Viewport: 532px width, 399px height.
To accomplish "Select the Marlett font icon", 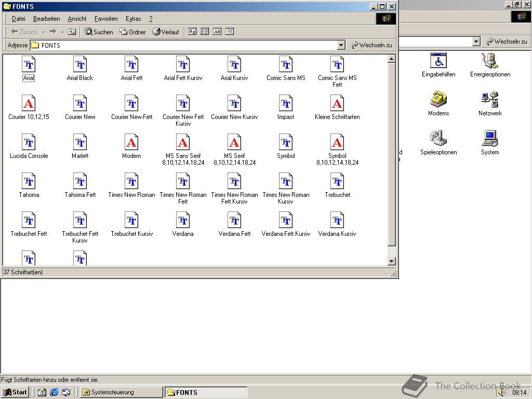I will click(x=80, y=142).
